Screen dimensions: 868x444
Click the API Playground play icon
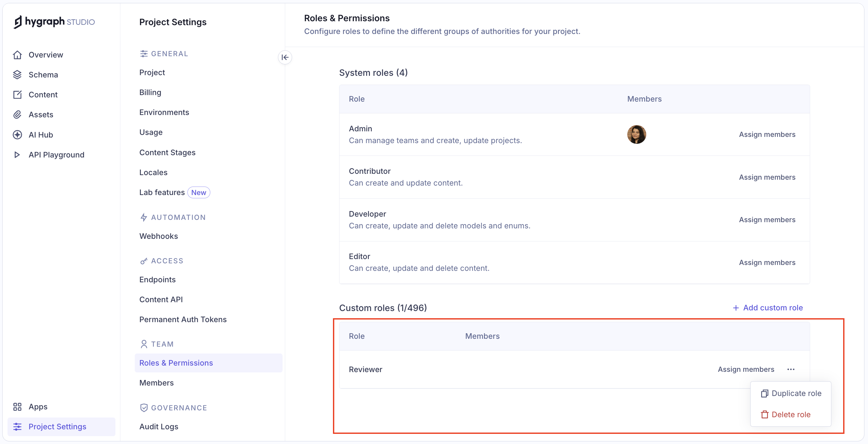coord(17,155)
